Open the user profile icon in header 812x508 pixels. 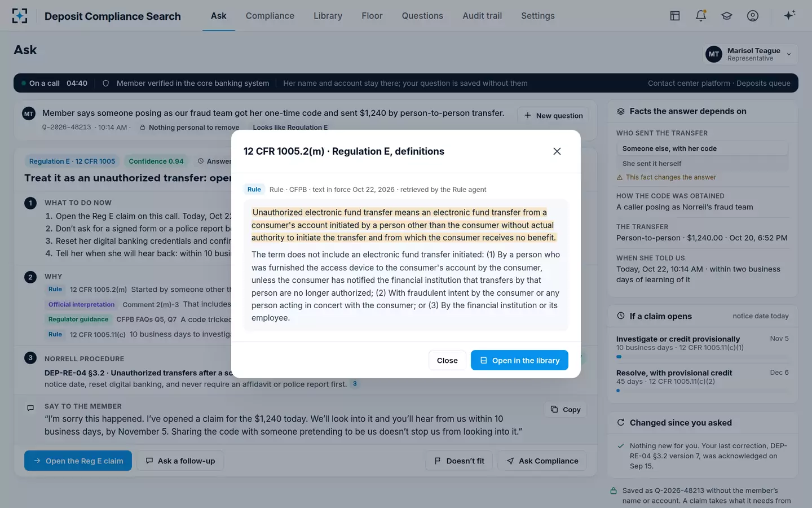click(753, 16)
